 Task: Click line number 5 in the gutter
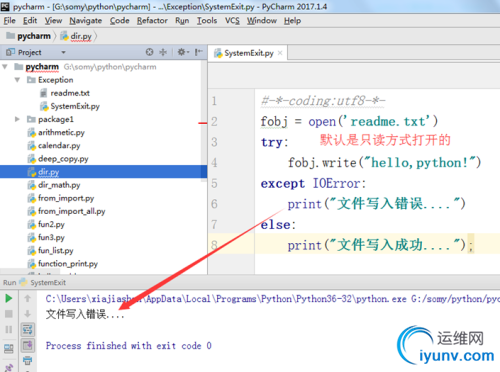pyautogui.click(x=214, y=183)
